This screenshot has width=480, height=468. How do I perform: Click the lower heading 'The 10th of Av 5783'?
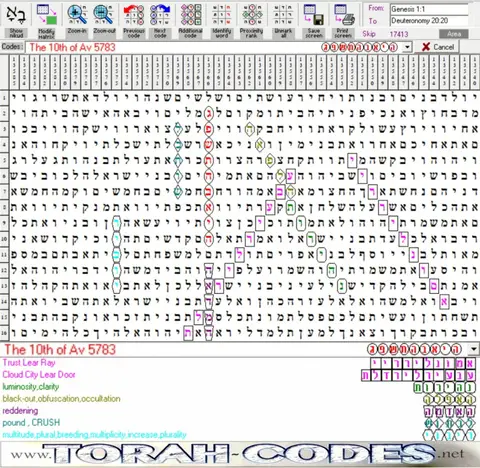(x=60, y=349)
